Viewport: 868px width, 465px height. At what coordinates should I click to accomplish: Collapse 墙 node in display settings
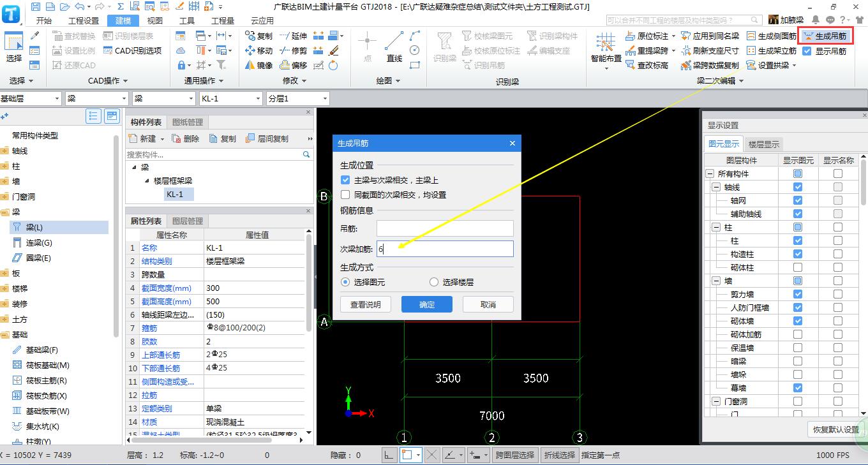click(716, 281)
